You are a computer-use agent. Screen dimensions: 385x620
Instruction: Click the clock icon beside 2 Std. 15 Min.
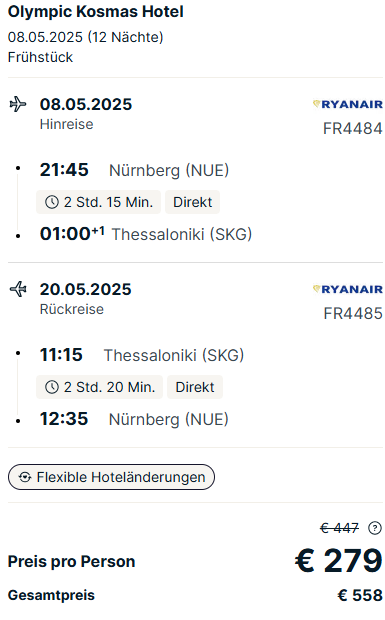click(x=52, y=202)
